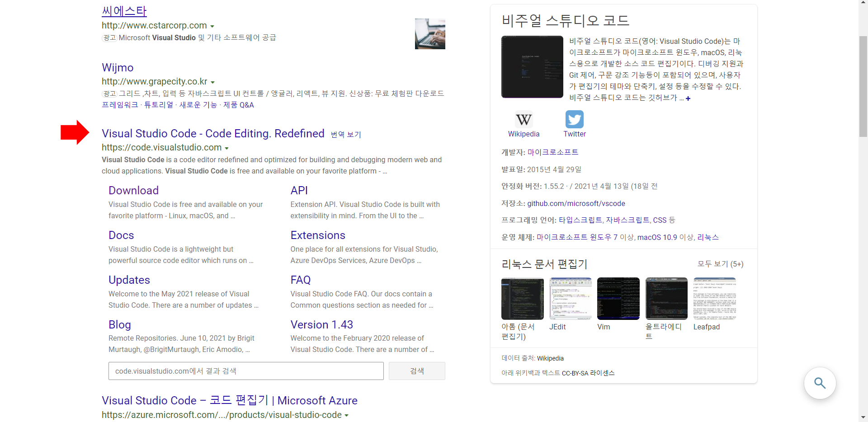
Task: Open the JEdit editor thumbnail
Action: pyautogui.click(x=571, y=299)
